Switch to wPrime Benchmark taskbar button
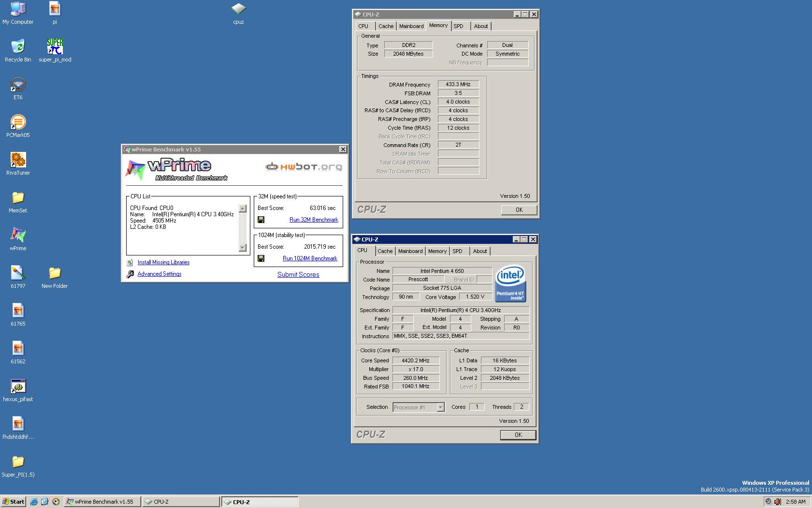 102,502
